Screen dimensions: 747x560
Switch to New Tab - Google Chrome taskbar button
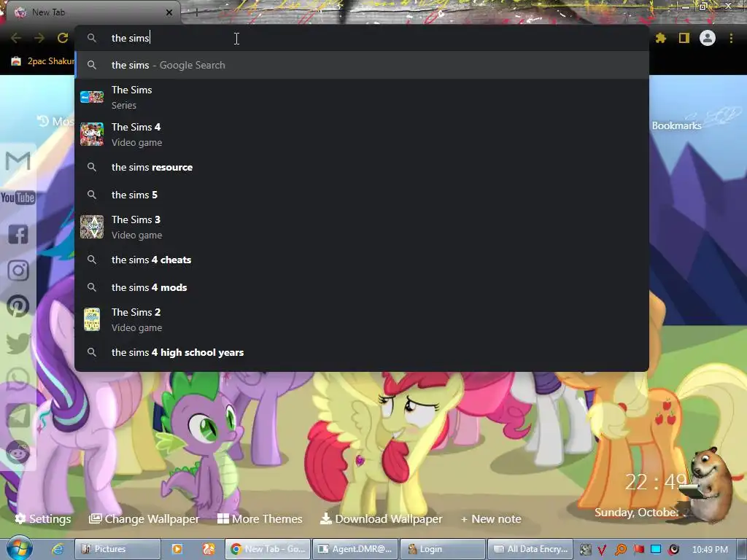pyautogui.click(x=268, y=549)
